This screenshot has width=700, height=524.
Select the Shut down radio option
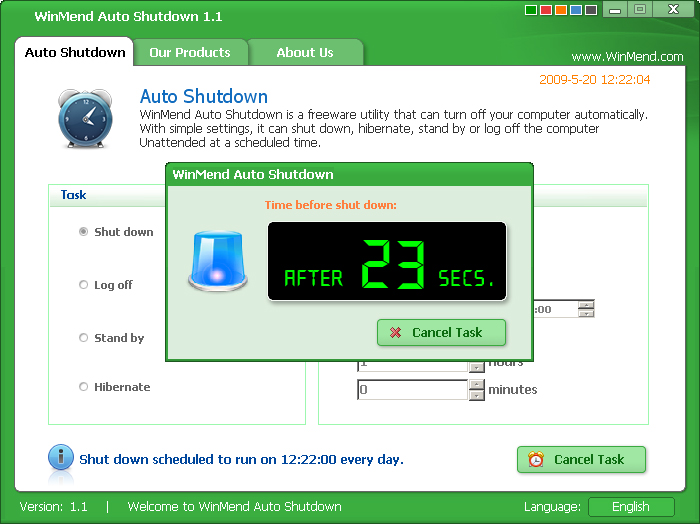tap(84, 232)
